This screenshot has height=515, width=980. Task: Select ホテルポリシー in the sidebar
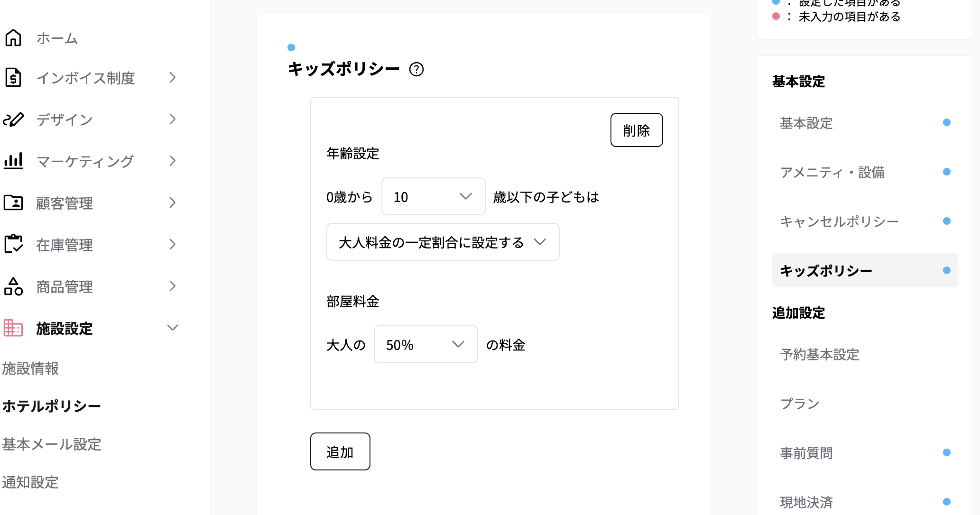point(51,406)
